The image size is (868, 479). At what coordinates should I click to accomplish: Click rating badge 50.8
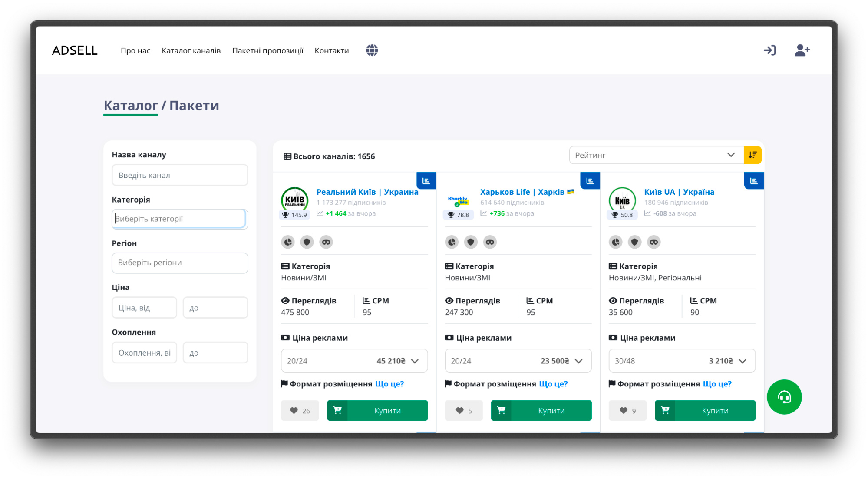622,215
